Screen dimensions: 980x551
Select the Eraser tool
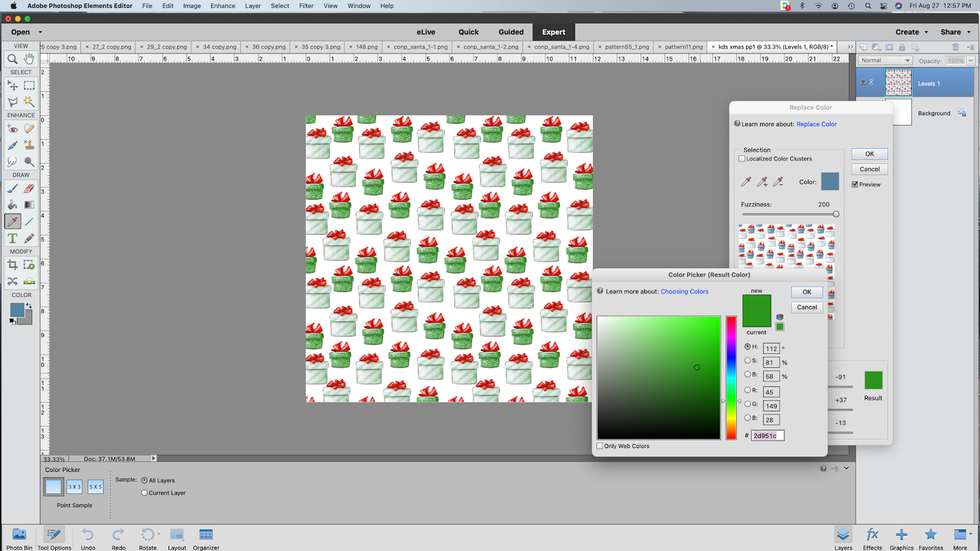[x=29, y=189]
